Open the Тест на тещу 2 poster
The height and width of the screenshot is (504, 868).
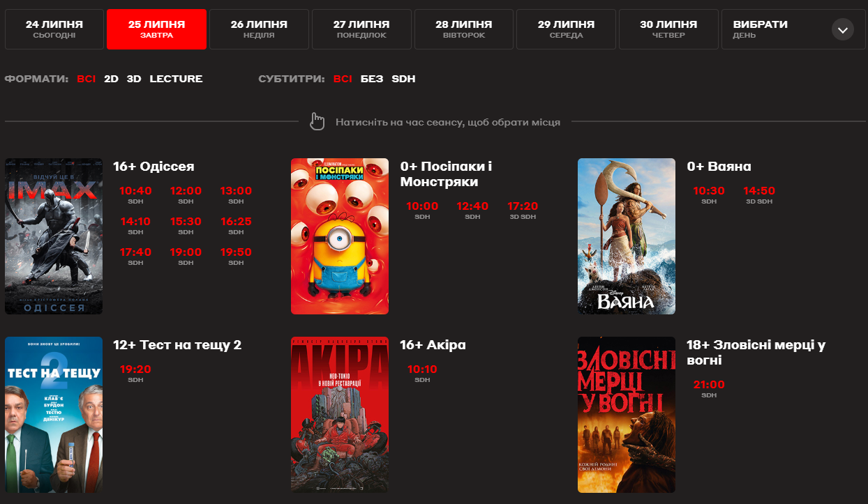coord(54,415)
